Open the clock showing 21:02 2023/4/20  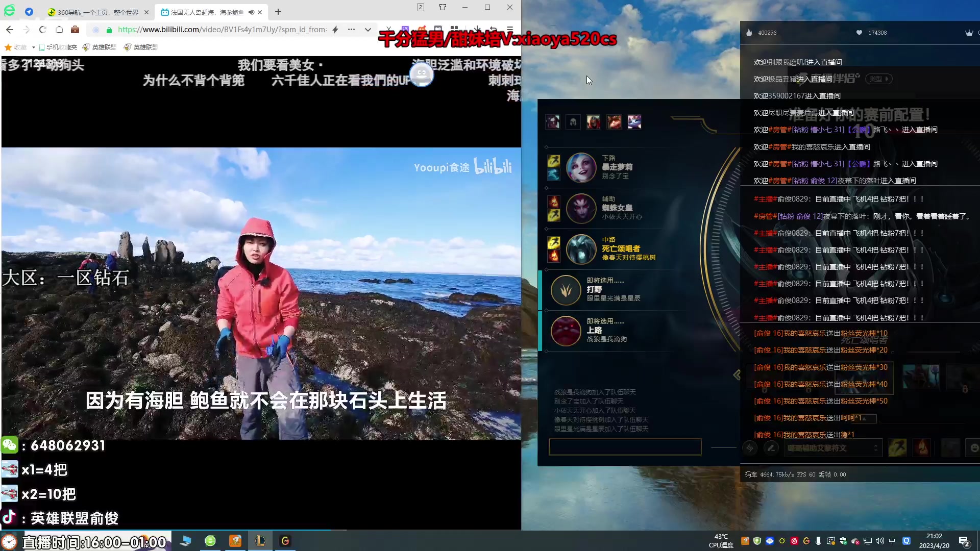point(934,541)
